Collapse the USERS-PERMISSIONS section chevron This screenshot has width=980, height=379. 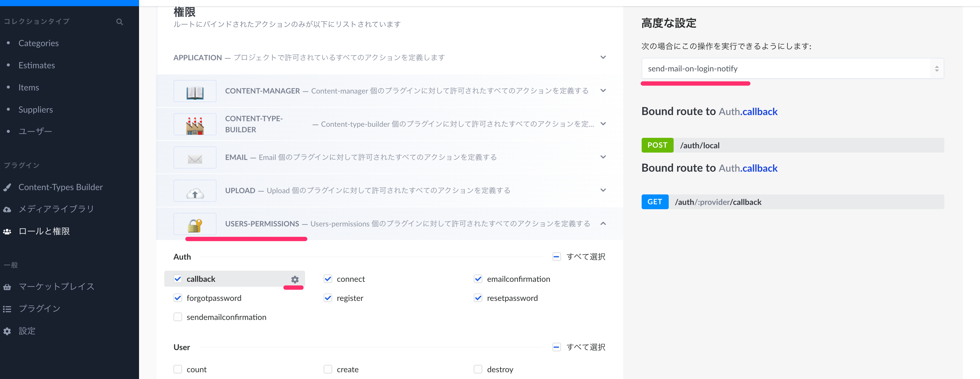(603, 224)
